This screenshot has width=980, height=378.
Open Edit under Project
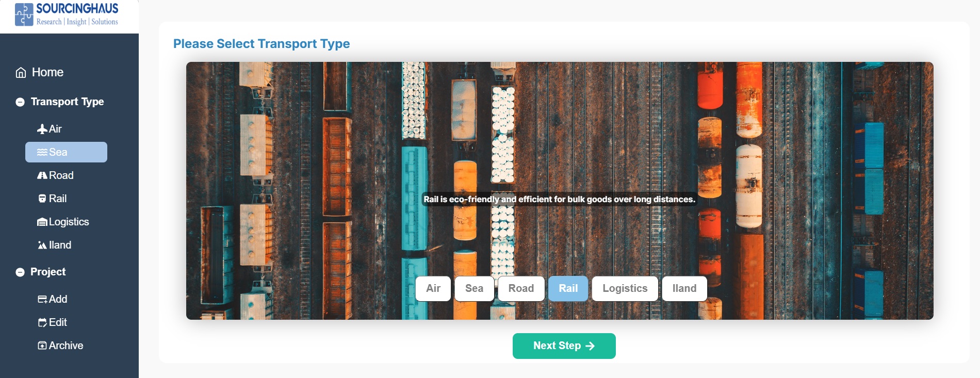[66, 322]
